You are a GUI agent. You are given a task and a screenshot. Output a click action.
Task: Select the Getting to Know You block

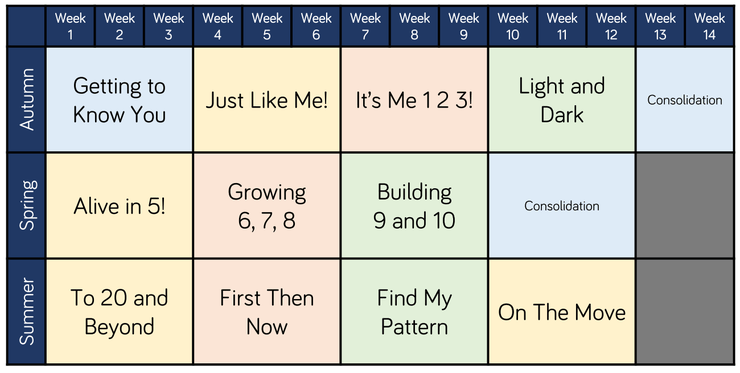(119, 100)
